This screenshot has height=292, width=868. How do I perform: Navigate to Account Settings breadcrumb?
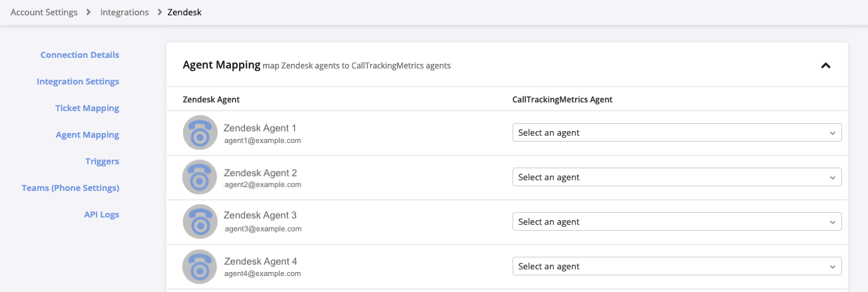[x=44, y=12]
